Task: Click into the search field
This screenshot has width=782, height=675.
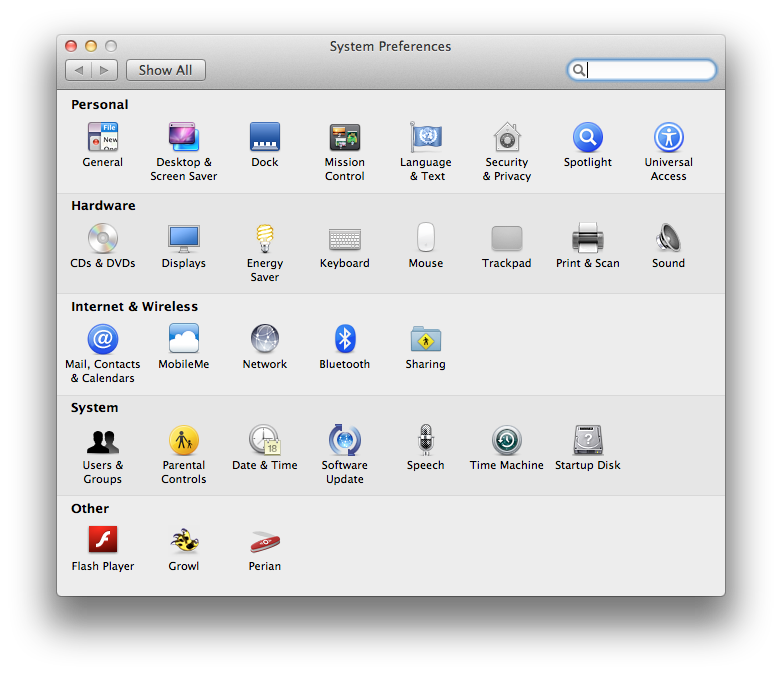Action: tap(648, 70)
